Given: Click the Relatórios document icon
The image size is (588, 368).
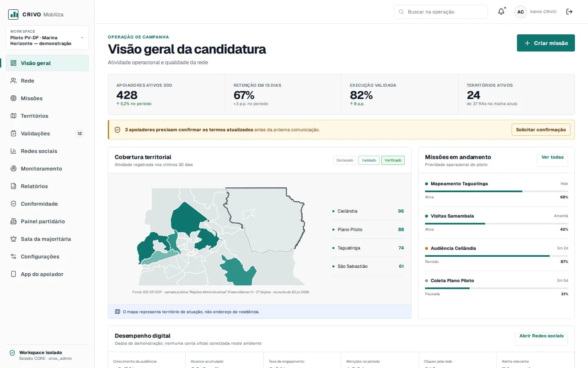Looking at the screenshot, I should [x=13, y=186].
